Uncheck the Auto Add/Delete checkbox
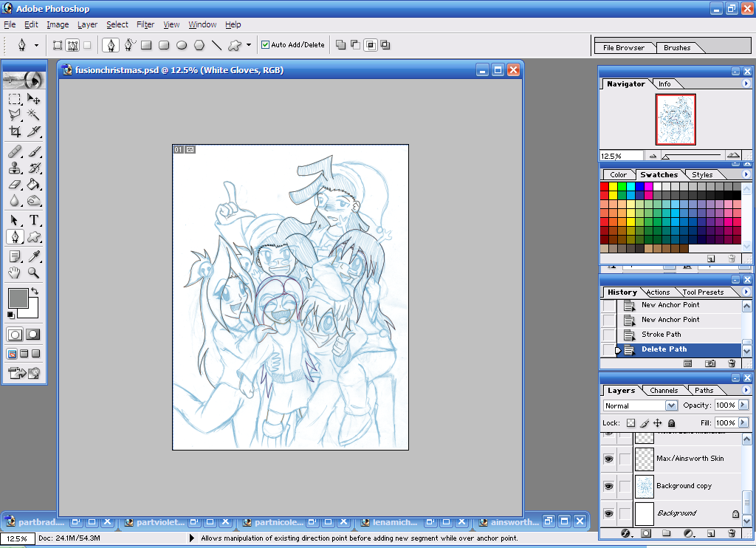This screenshot has width=756, height=548. coord(266,45)
